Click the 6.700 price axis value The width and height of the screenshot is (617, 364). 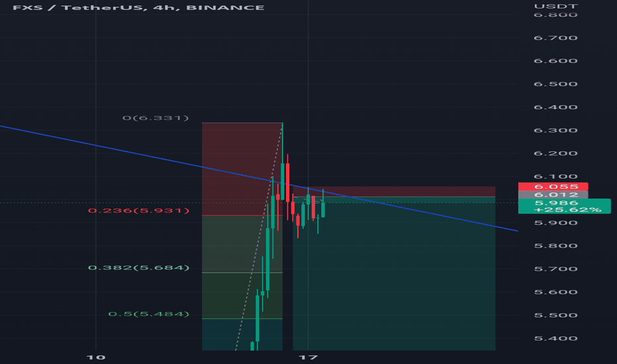(555, 38)
